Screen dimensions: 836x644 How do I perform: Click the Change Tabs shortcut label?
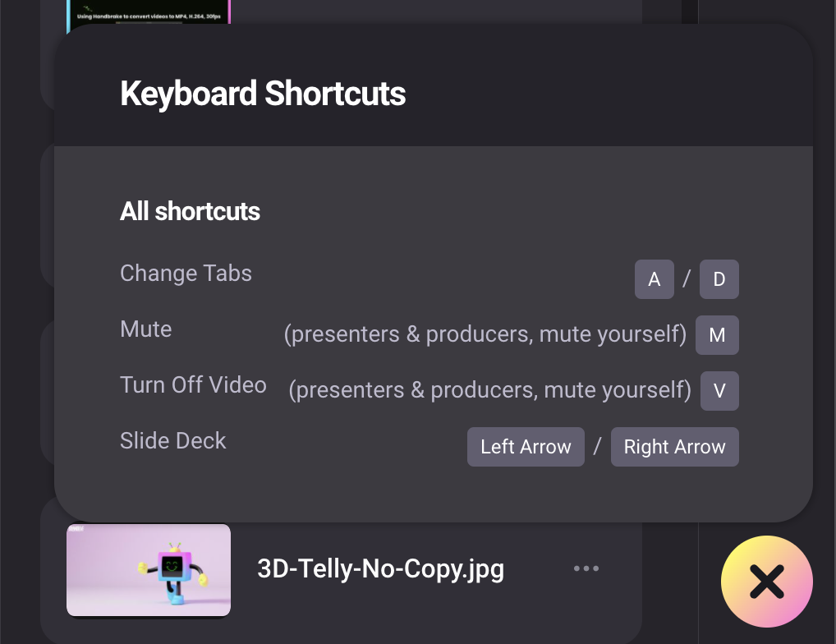(x=186, y=274)
